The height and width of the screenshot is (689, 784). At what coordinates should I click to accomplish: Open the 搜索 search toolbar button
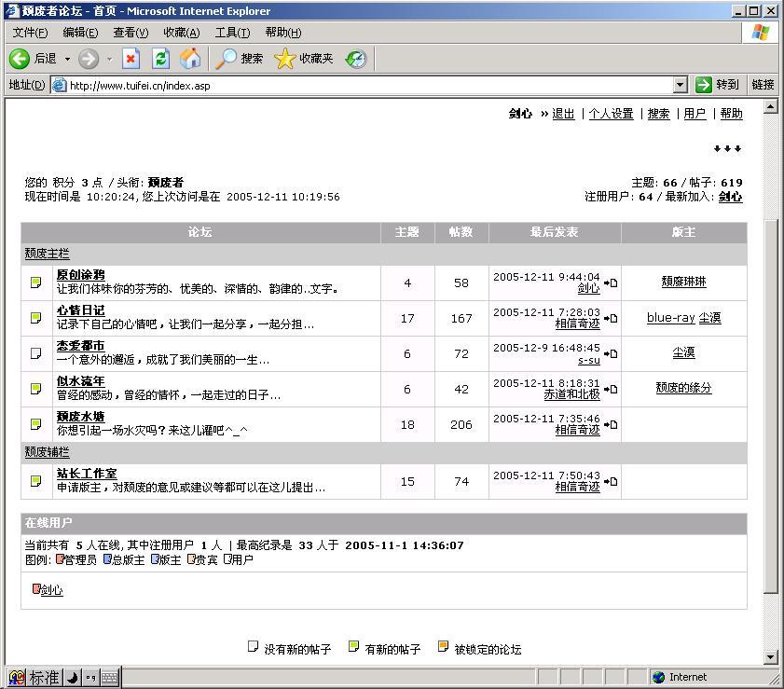[240, 59]
